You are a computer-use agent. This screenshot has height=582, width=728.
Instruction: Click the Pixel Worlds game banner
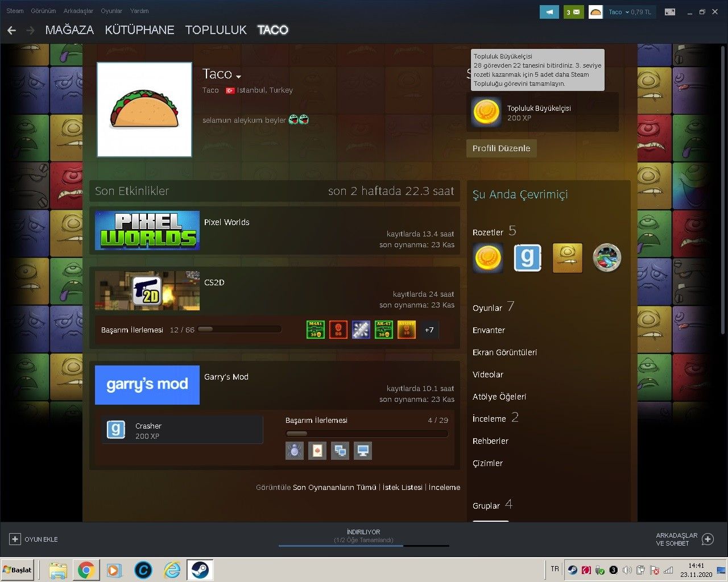click(147, 230)
